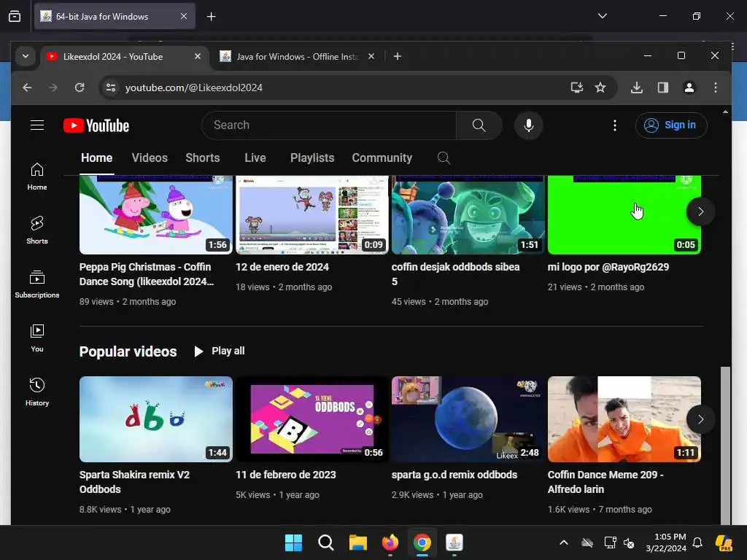Click the search magnifier button
Screen dimensions: 747x560
(x=479, y=125)
